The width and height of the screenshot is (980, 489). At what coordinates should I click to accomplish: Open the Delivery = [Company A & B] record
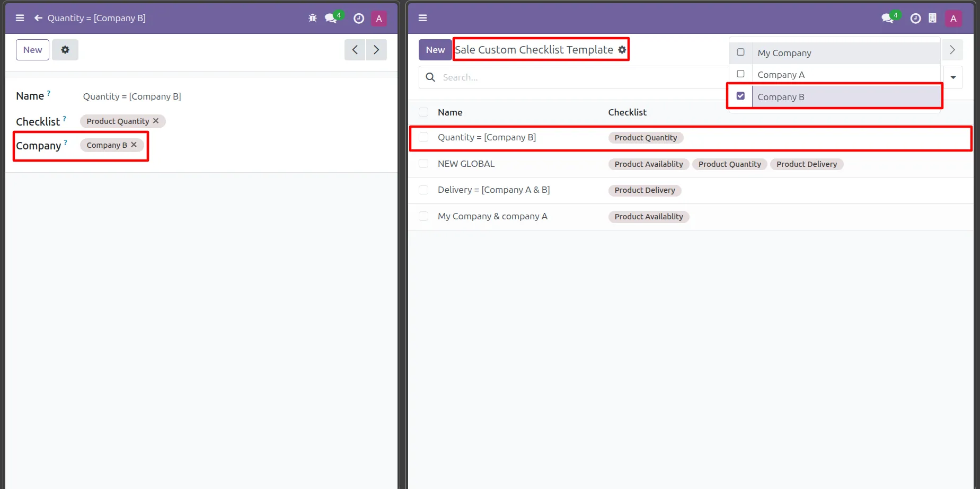[493, 190]
